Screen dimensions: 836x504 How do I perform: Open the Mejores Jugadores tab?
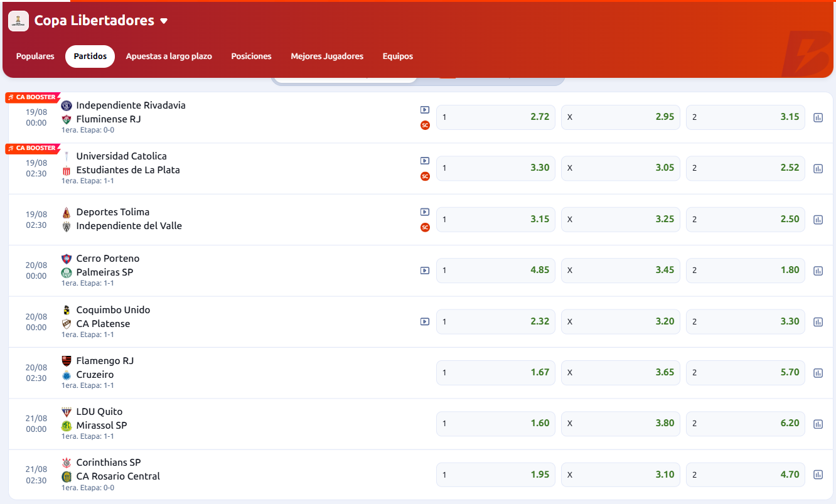point(327,56)
